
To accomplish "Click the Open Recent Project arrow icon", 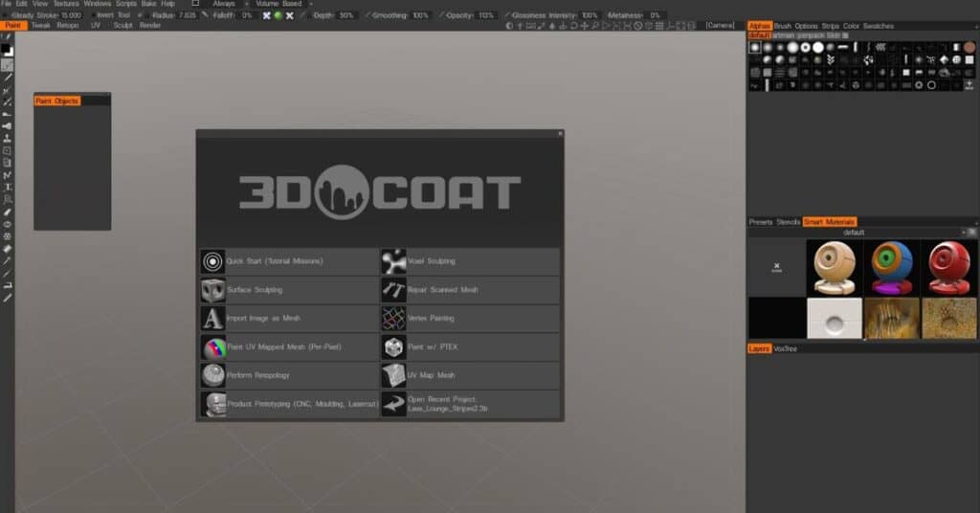I will click(393, 404).
